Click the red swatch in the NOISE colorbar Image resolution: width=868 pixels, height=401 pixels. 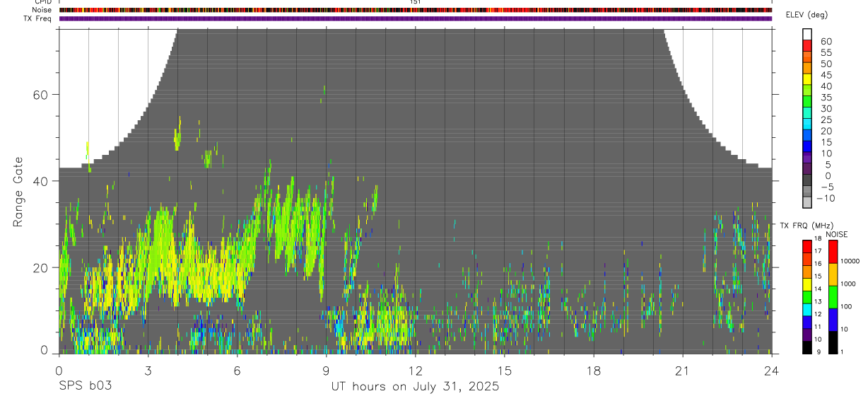coord(833,251)
